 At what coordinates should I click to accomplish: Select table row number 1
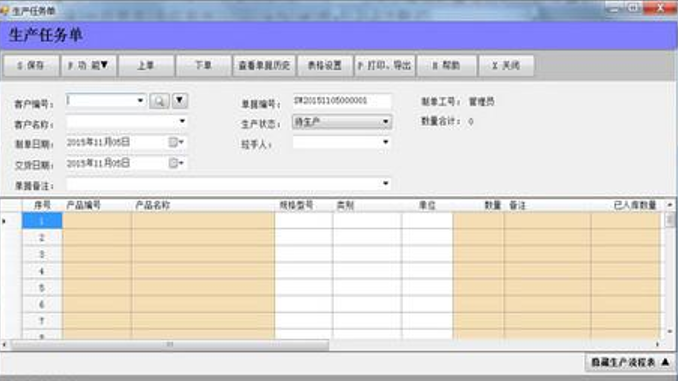coord(42,221)
